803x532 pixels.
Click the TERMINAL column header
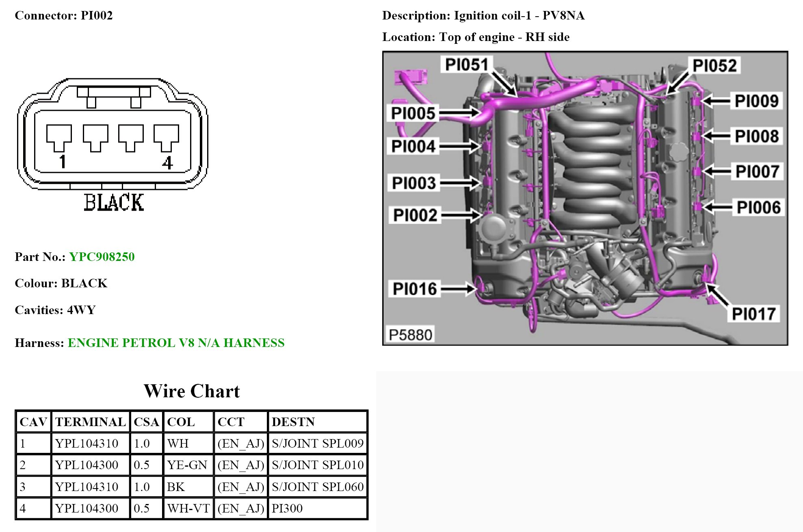(90, 422)
